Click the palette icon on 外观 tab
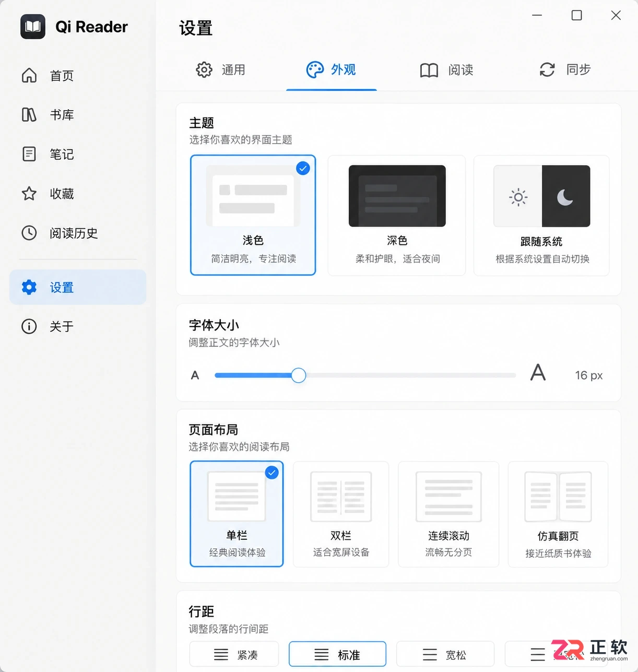Image resolution: width=638 pixels, height=672 pixels. tap(315, 69)
